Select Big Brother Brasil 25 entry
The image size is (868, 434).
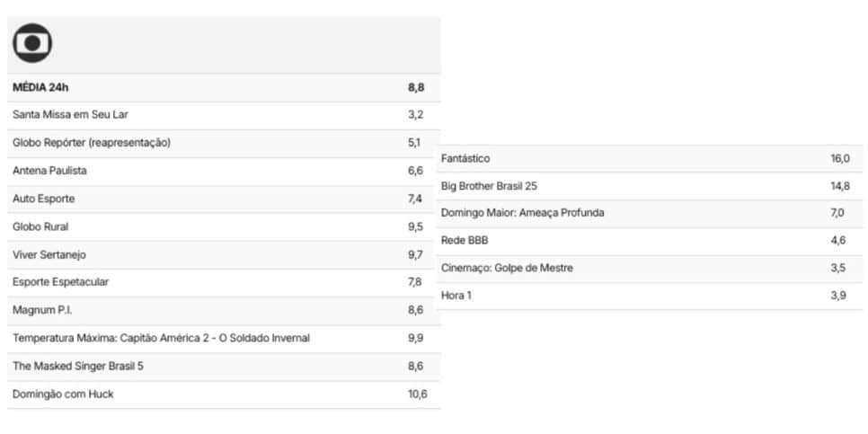[x=650, y=187]
